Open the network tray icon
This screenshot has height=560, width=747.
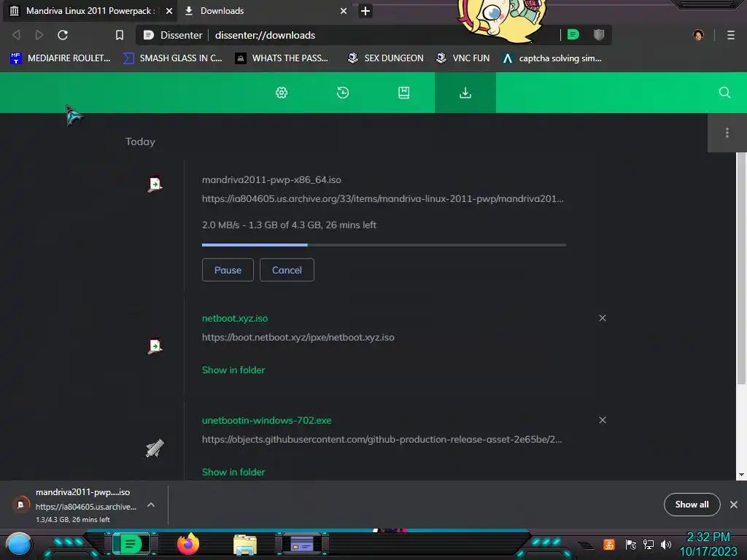pos(649,544)
